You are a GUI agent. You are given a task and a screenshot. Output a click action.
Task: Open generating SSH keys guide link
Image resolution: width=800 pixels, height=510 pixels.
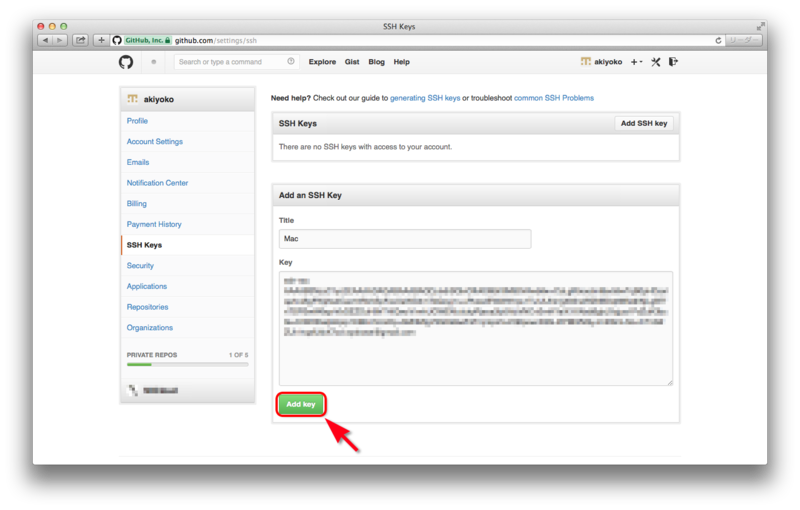tap(425, 98)
